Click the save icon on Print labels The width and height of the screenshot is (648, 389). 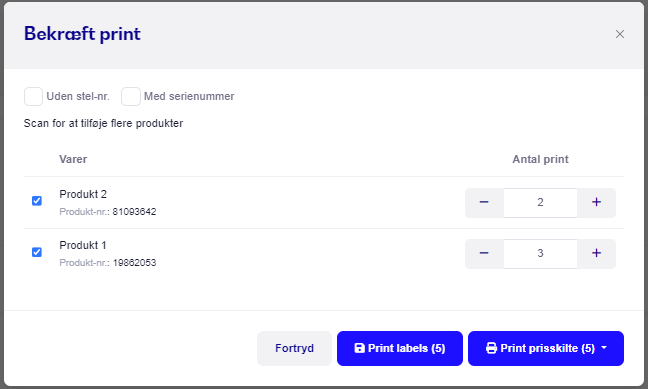click(x=360, y=348)
